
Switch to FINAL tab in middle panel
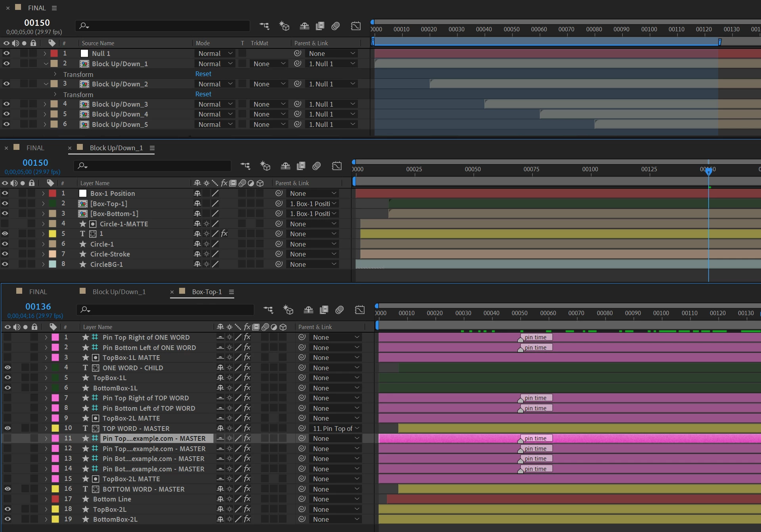[35, 148]
